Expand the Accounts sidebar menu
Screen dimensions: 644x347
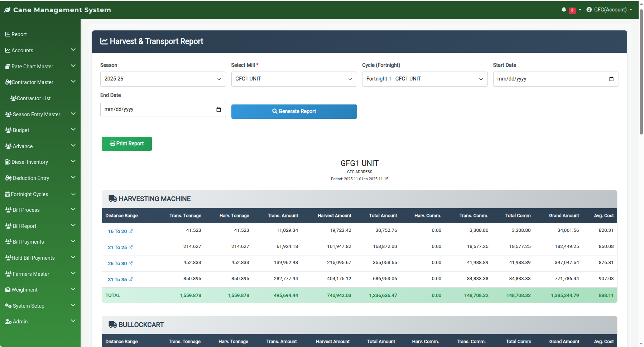(x=40, y=50)
